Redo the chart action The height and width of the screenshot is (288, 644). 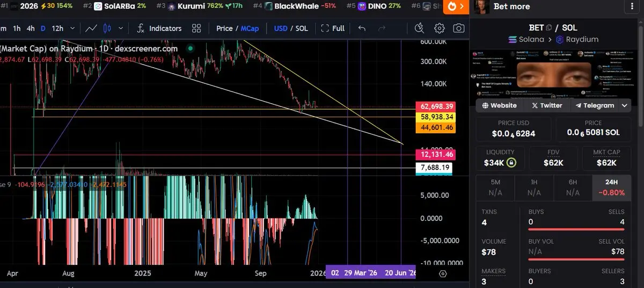382,28
